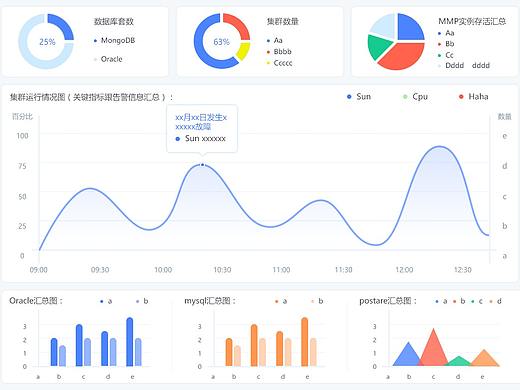
Task: Click the 'Oracle汇总图' chart title
Action: (36, 301)
